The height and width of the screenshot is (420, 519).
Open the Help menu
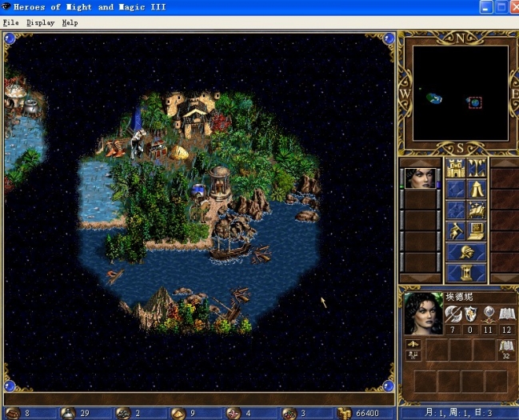click(x=70, y=22)
